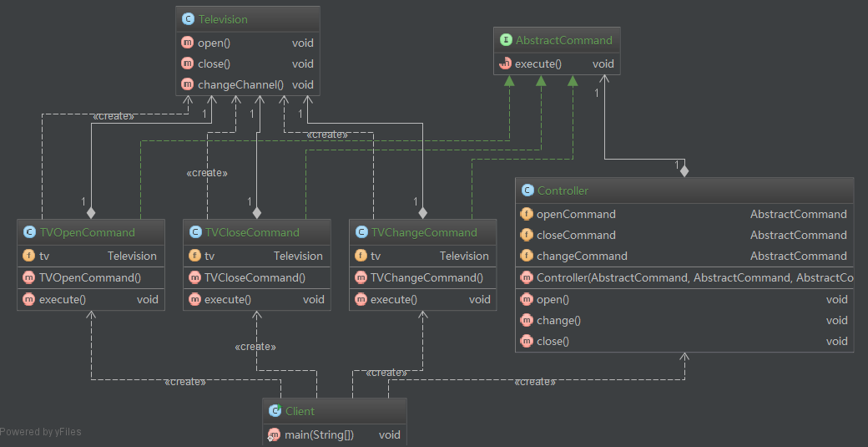Click TVOpenCommand() constructor text
This screenshot has height=447, width=868.
coord(89,277)
